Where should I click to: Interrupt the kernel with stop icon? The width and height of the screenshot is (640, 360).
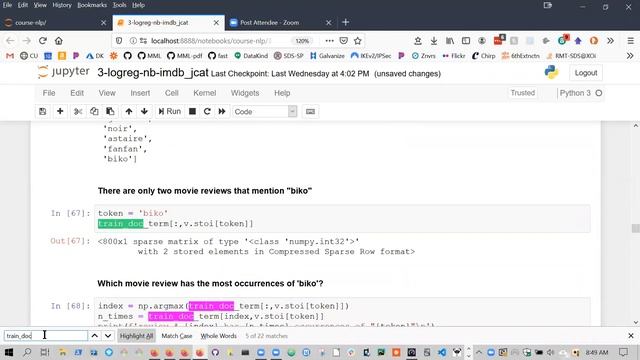pyautogui.click(x=192, y=111)
